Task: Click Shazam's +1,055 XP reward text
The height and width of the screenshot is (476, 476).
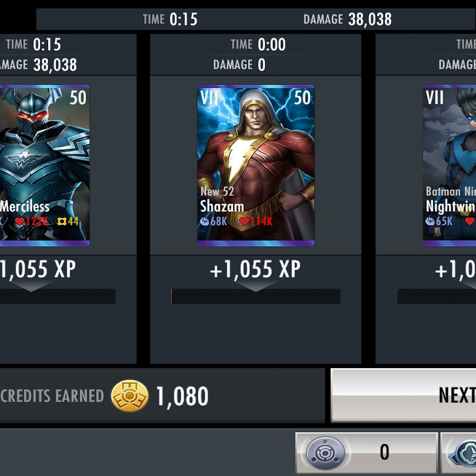Action: click(x=255, y=269)
